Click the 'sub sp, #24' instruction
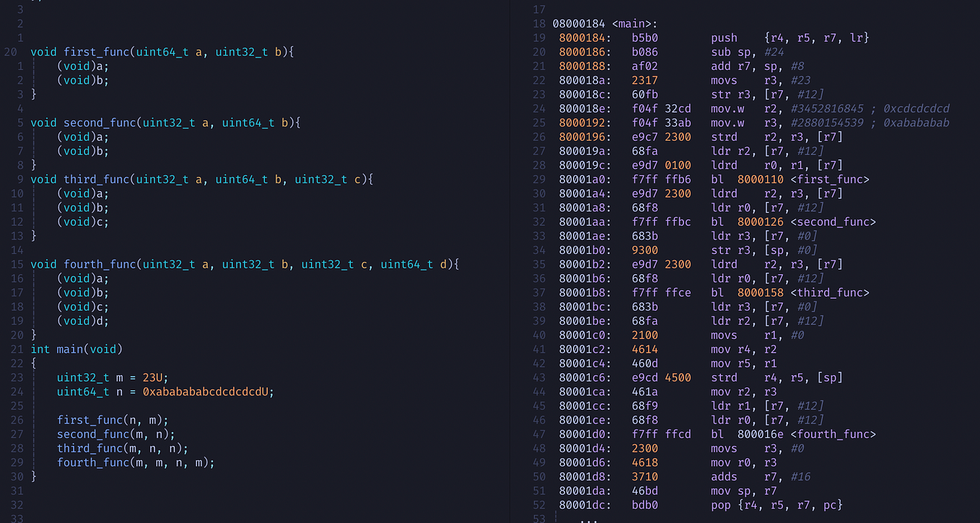980x523 pixels. pyautogui.click(x=747, y=52)
